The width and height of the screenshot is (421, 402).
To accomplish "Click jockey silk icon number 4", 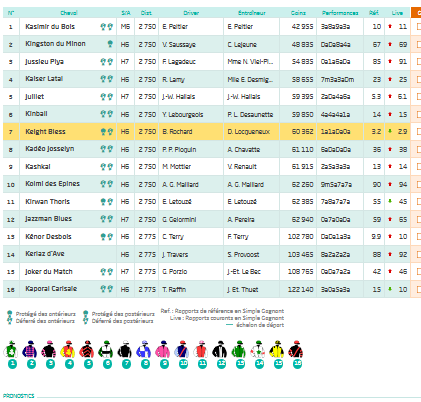I will coord(68,349).
